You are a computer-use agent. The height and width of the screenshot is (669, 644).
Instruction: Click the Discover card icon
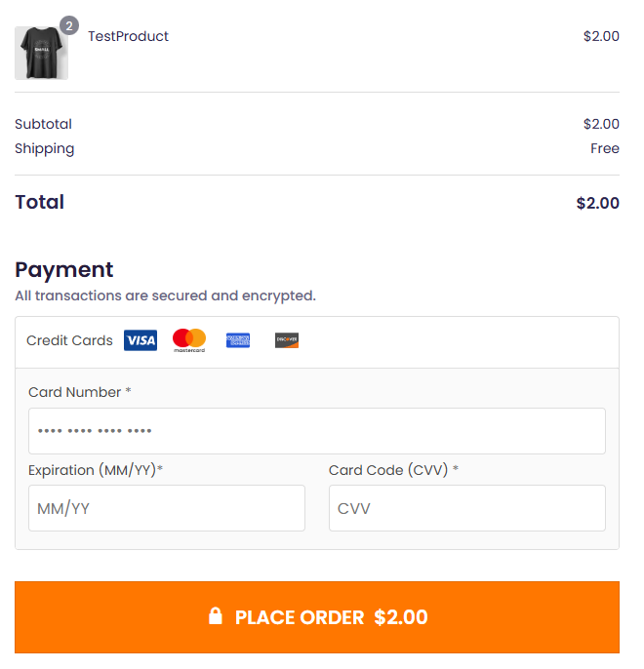pyautogui.click(x=287, y=340)
